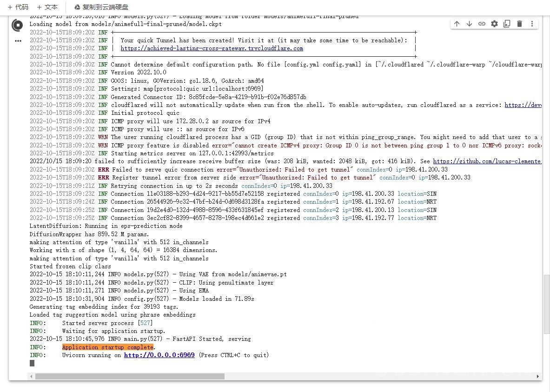Screen dimensions: 550x392
Task: Mirror cell in tab icon
Action: click(507, 24)
